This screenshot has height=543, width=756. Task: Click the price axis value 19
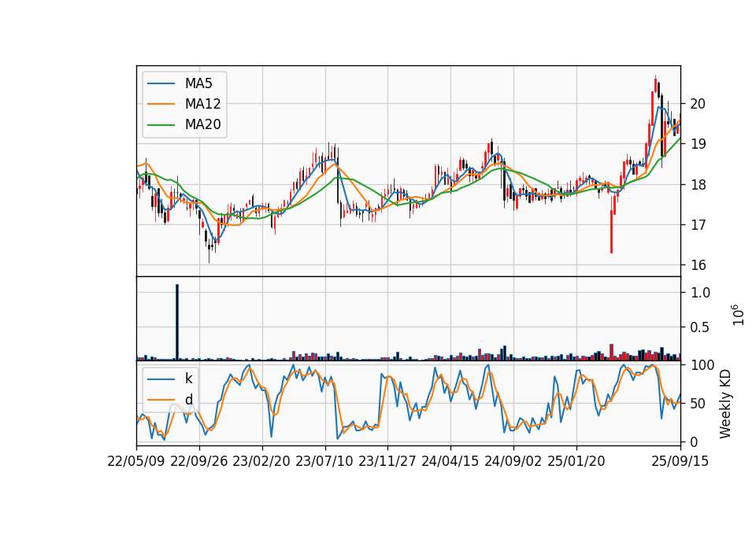click(697, 144)
